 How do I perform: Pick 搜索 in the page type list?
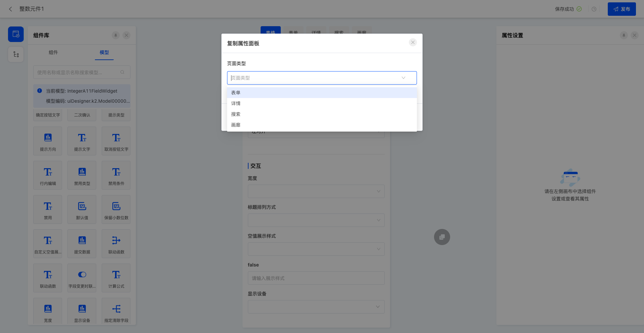(236, 114)
